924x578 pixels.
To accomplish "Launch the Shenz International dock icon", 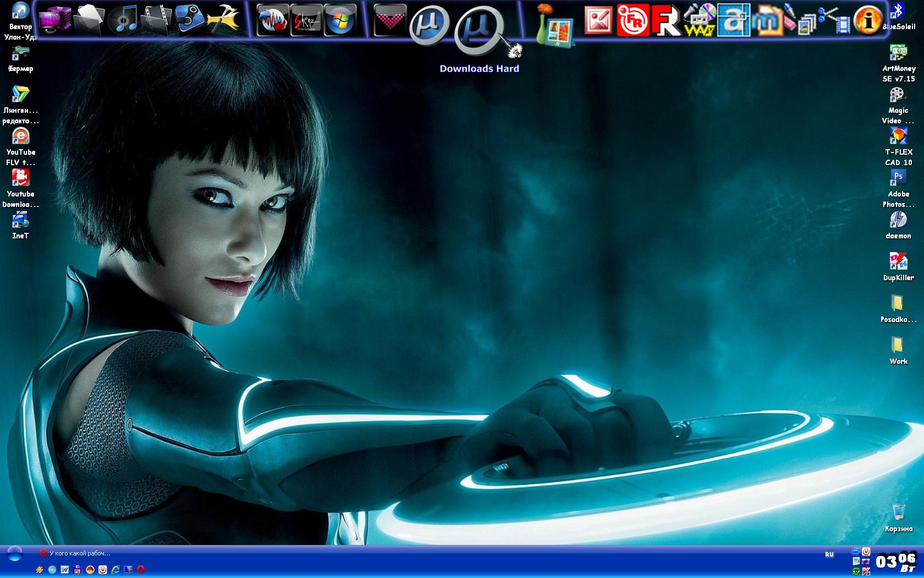I will 306,21.
